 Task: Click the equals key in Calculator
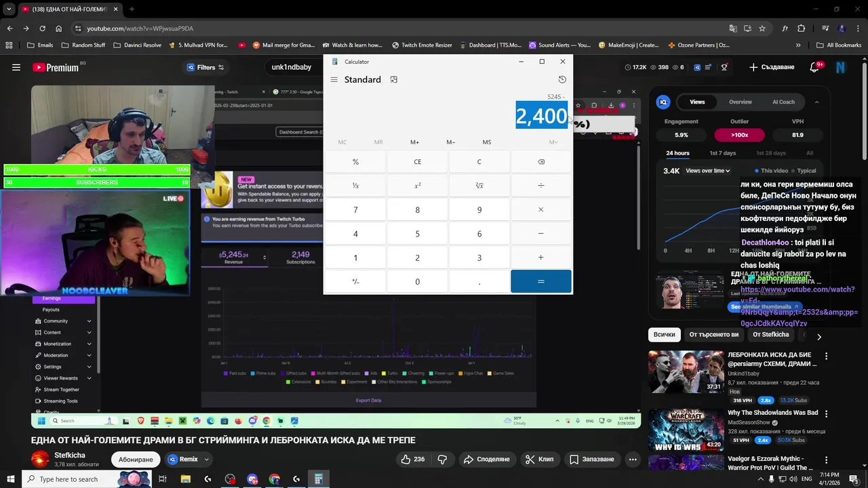pyautogui.click(x=540, y=281)
